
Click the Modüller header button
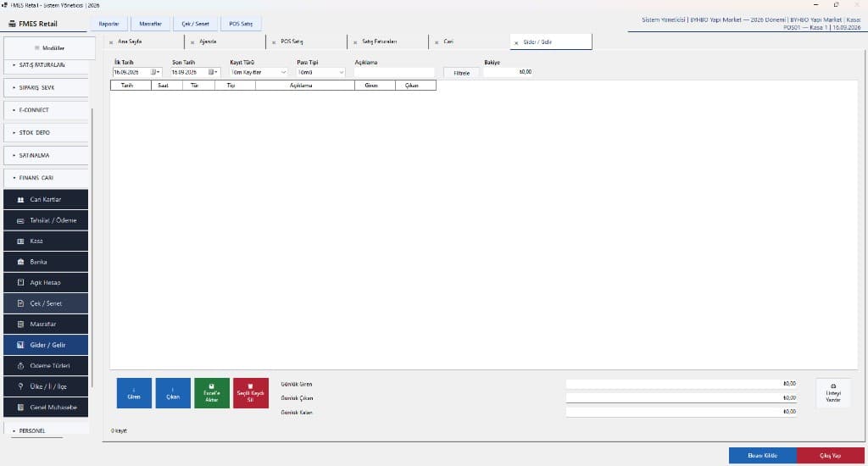[49, 48]
